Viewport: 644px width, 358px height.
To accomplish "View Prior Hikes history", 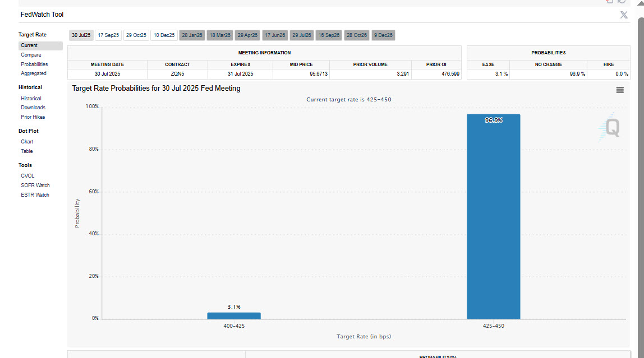I will click(x=33, y=117).
